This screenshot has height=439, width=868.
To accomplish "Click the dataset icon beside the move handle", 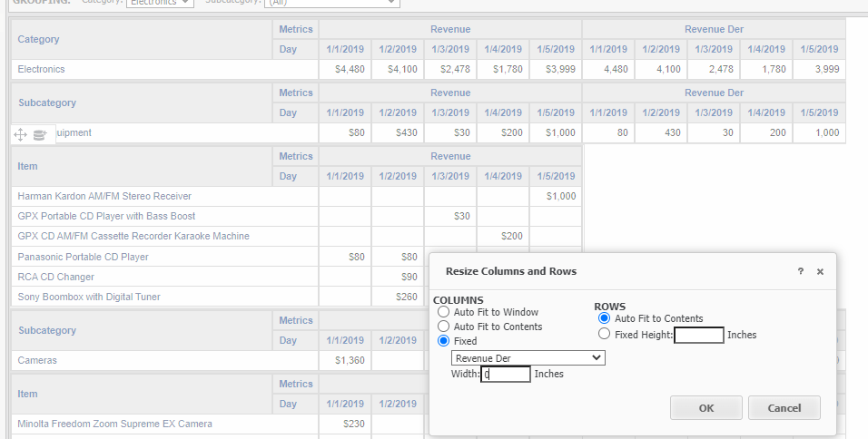I will tap(40, 135).
